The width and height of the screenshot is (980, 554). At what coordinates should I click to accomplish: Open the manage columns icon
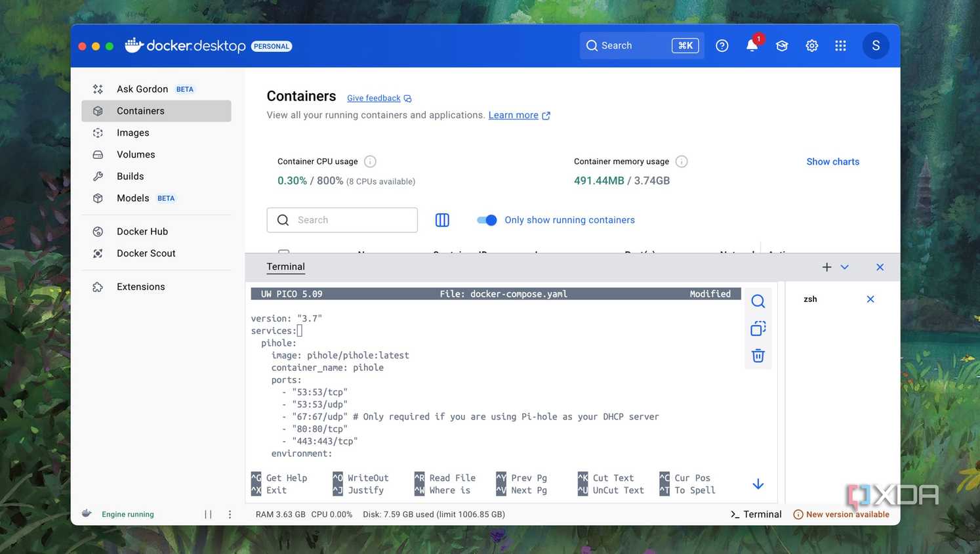pos(442,220)
